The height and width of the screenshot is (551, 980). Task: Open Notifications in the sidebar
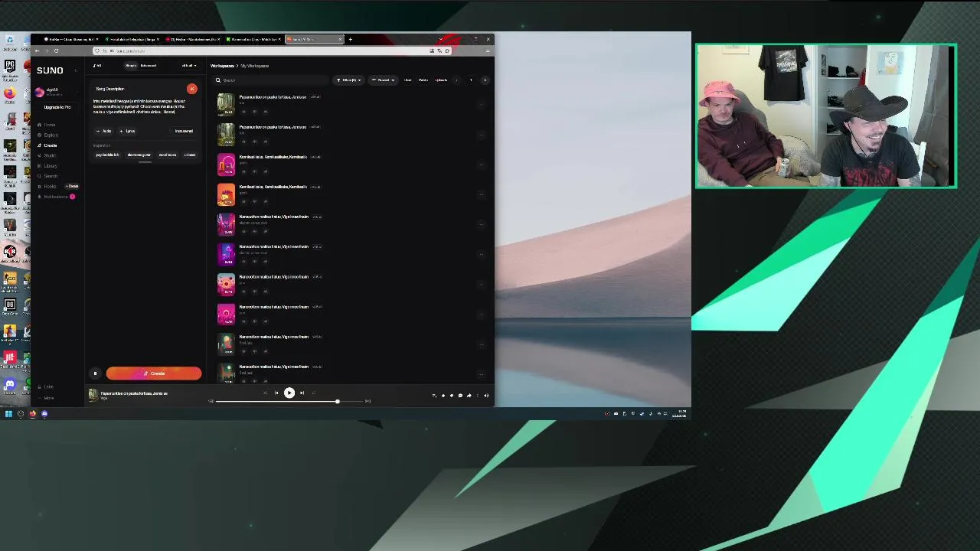tap(55, 197)
